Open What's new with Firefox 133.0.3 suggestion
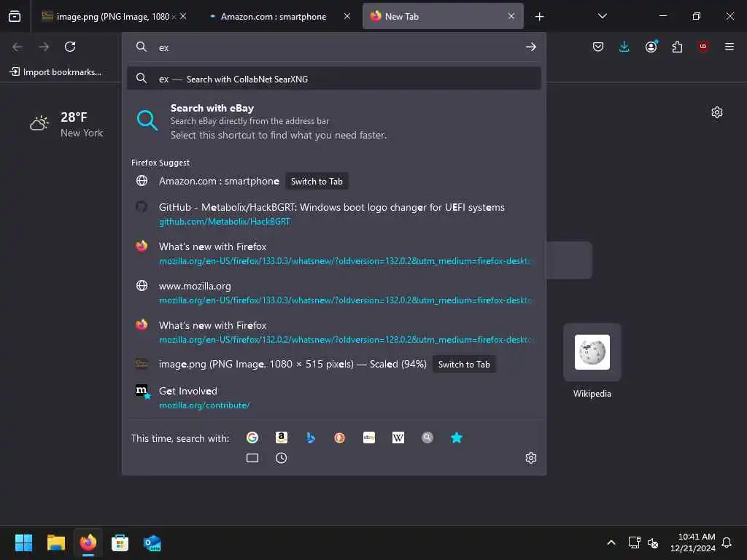This screenshot has height=560, width=747. [333, 253]
